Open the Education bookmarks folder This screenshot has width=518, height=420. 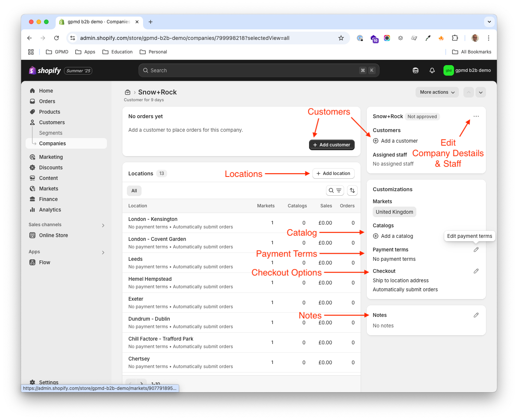pyautogui.click(x=117, y=52)
